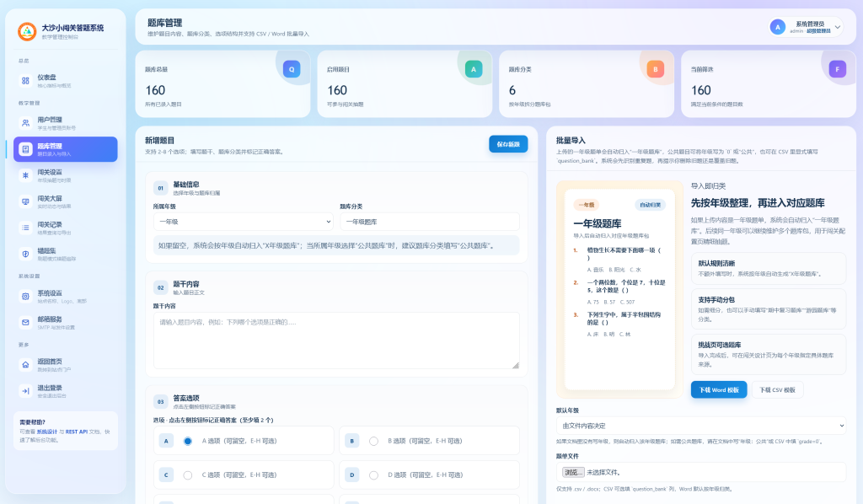Click the 批量导入 section heading
Screen dimensions: 863x504
tap(571, 140)
